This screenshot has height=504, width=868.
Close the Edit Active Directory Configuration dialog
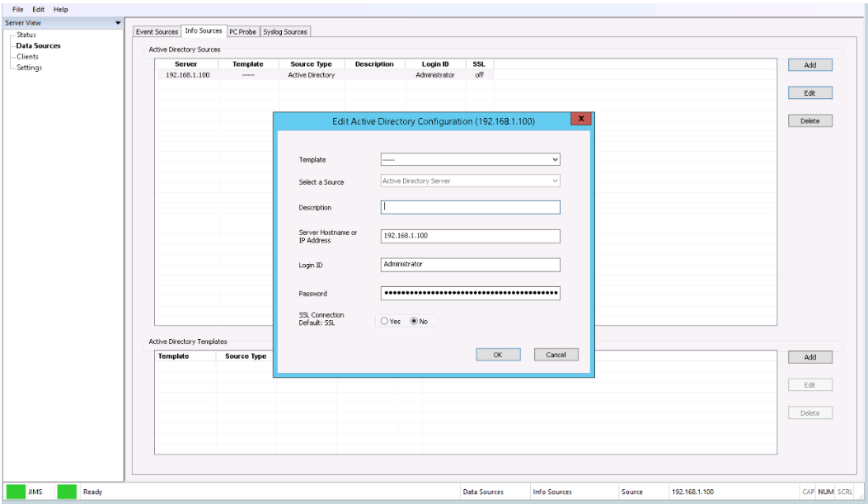coord(581,120)
